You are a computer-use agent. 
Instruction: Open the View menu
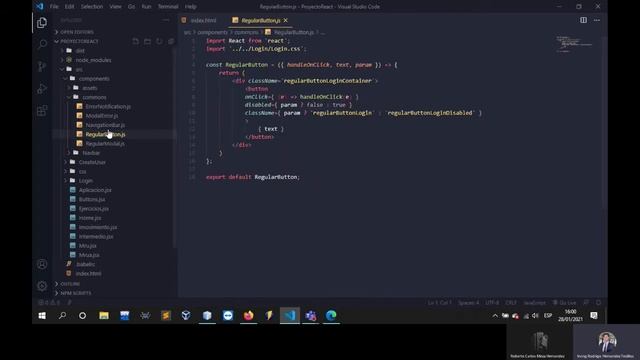pyautogui.click(x=115, y=7)
